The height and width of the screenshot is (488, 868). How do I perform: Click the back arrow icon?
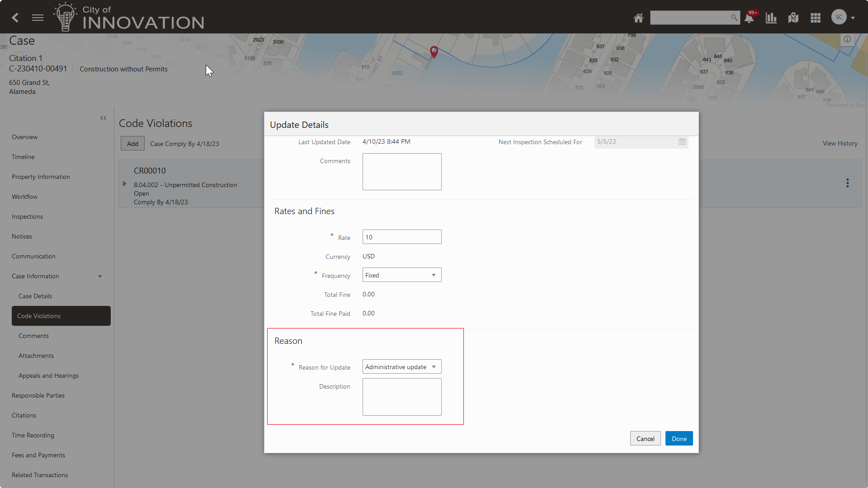click(x=15, y=18)
